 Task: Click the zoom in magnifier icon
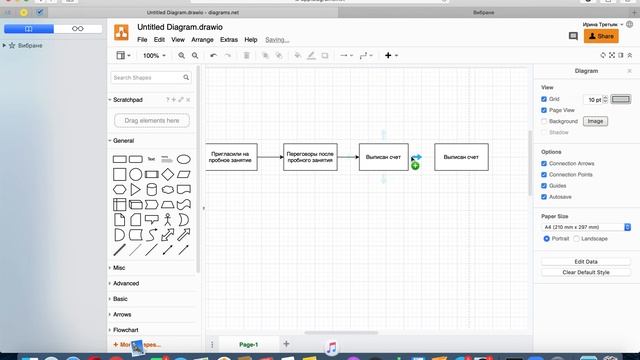[x=182, y=56]
